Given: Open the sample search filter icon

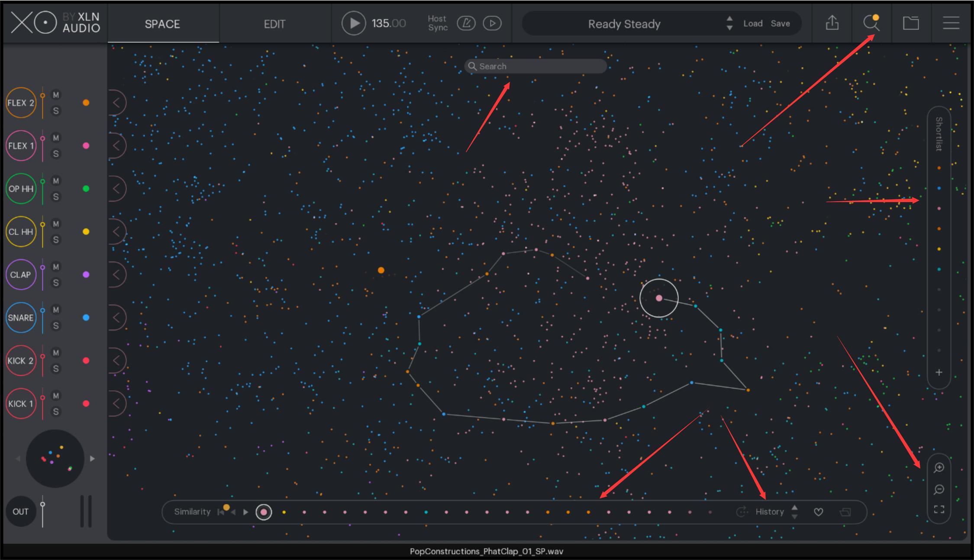Looking at the screenshot, I should (871, 23).
